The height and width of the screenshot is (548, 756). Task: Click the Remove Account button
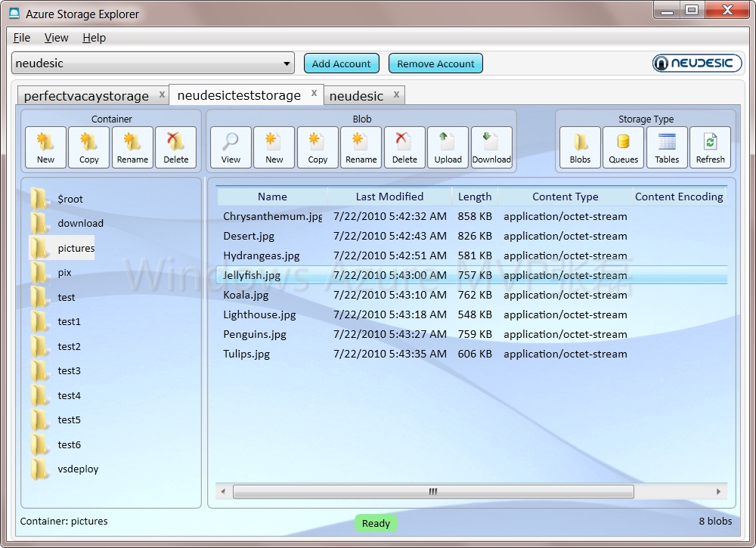point(435,63)
